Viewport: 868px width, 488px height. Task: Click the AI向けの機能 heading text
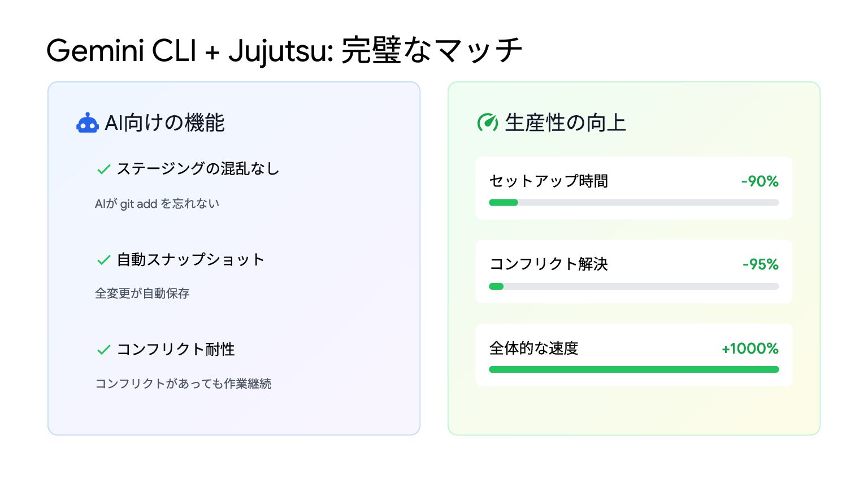pyautogui.click(x=165, y=123)
